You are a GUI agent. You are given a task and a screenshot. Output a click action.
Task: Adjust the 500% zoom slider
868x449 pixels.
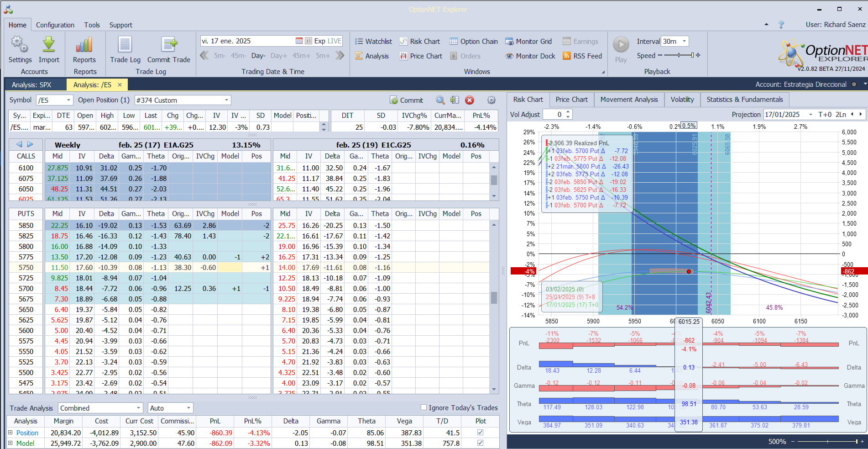(x=827, y=442)
